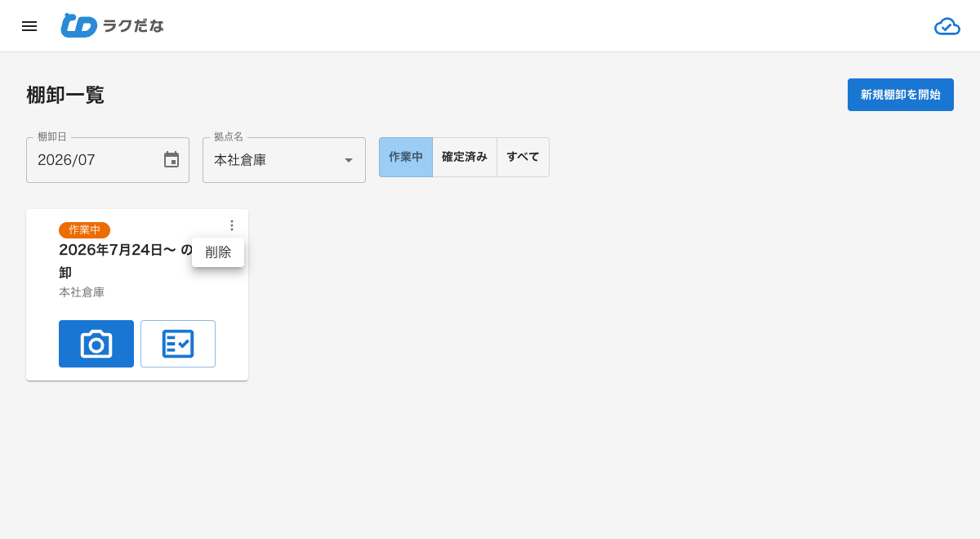This screenshot has width=980, height=539.
Task: Open the hamburger navigation menu
Action: click(29, 26)
